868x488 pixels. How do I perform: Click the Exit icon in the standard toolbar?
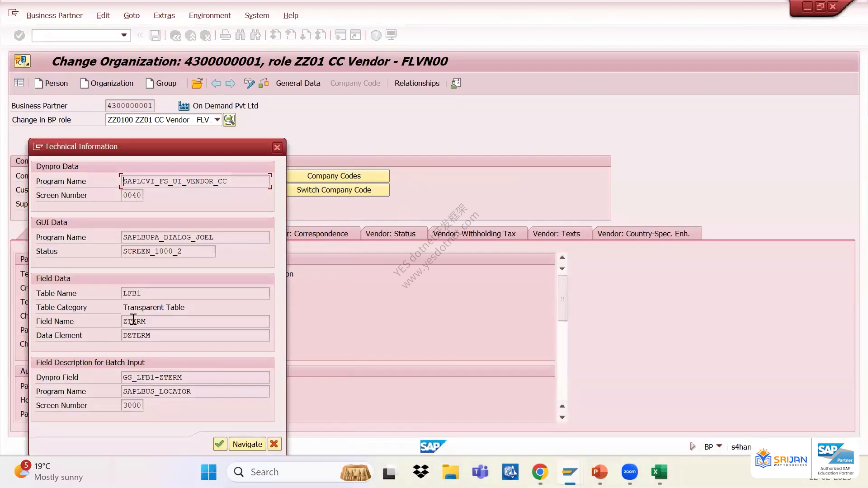point(190,35)
